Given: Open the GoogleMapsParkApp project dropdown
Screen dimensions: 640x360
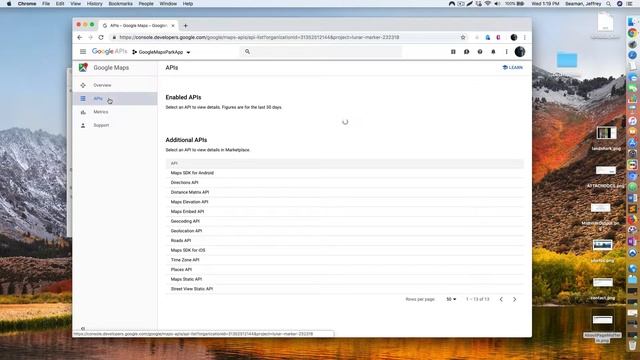Looking at the screenshot, I should pyautogui.click(x=161, y=52).
